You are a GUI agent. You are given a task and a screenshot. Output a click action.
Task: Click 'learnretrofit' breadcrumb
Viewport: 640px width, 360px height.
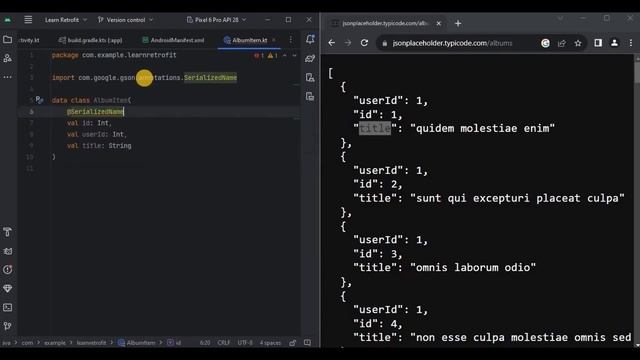[91, 343]
